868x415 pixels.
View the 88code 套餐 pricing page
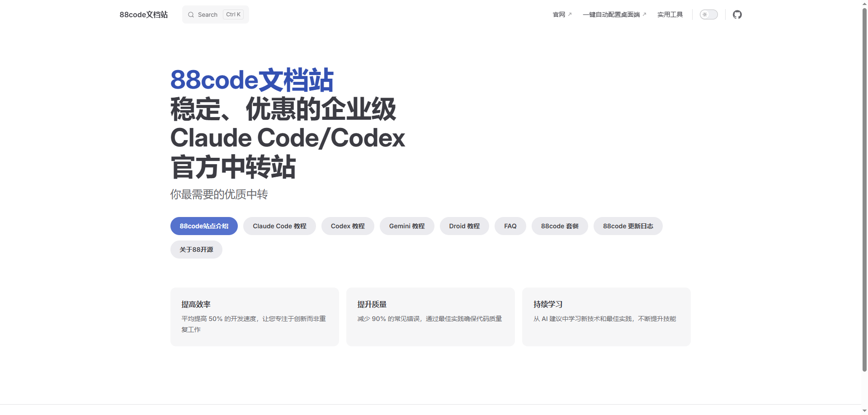(x=560, y=226)
